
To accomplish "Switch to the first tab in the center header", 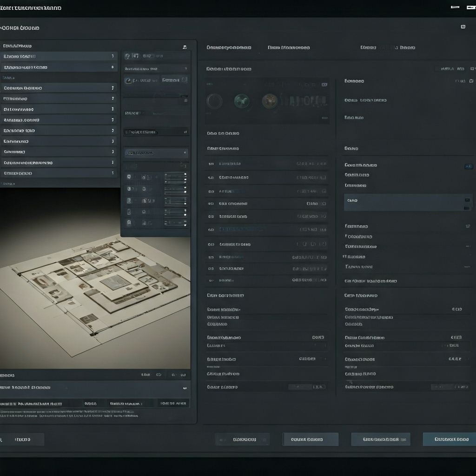I will 228,47.
